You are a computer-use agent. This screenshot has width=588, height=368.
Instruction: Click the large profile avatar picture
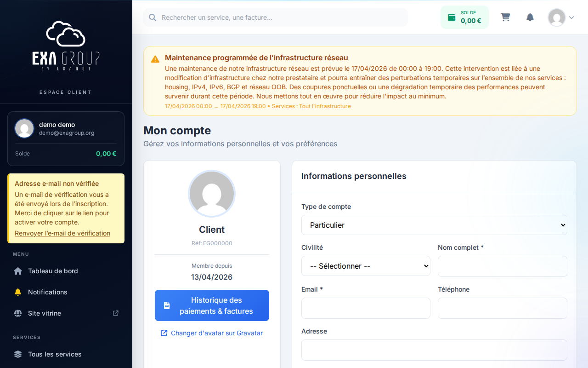[212, 194]
